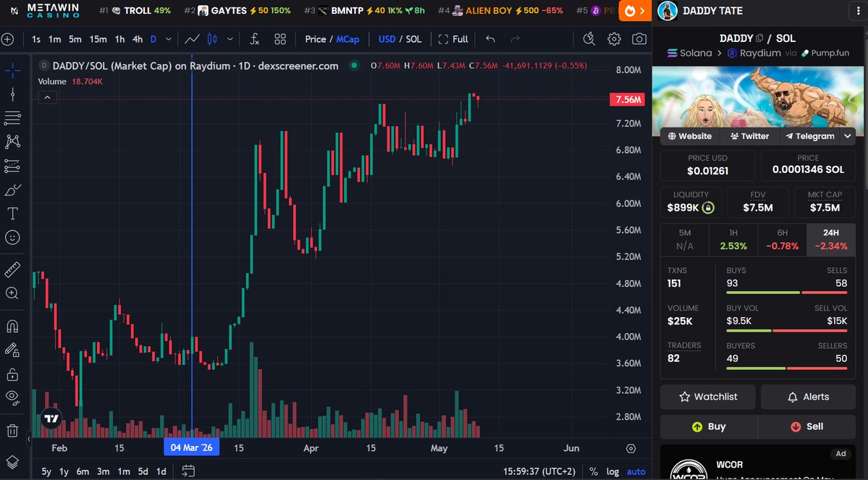The width and height of the screenshot is (868, 480).
Task: Toggle the auto scale mode
Action: [x=636, y=472]
